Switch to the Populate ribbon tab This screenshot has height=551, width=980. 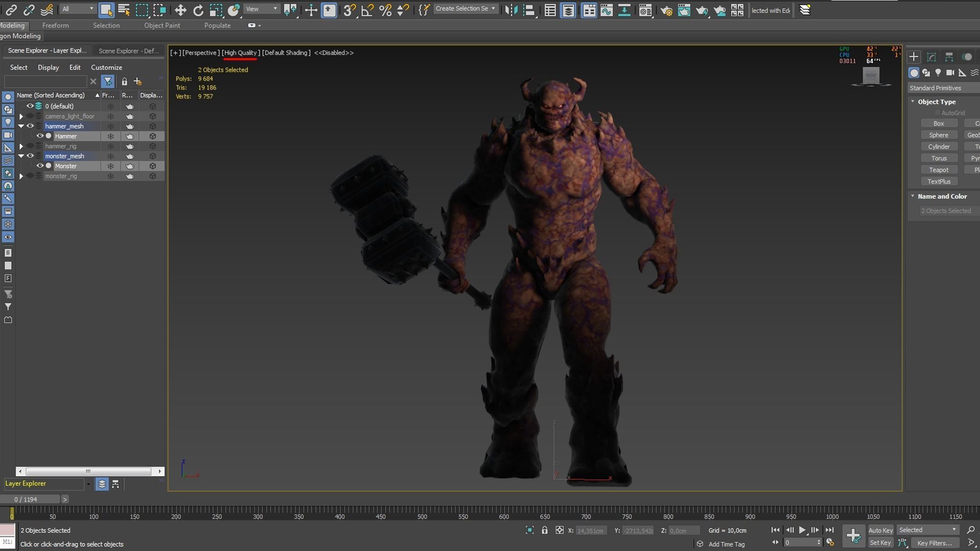(x=217, y=25)
